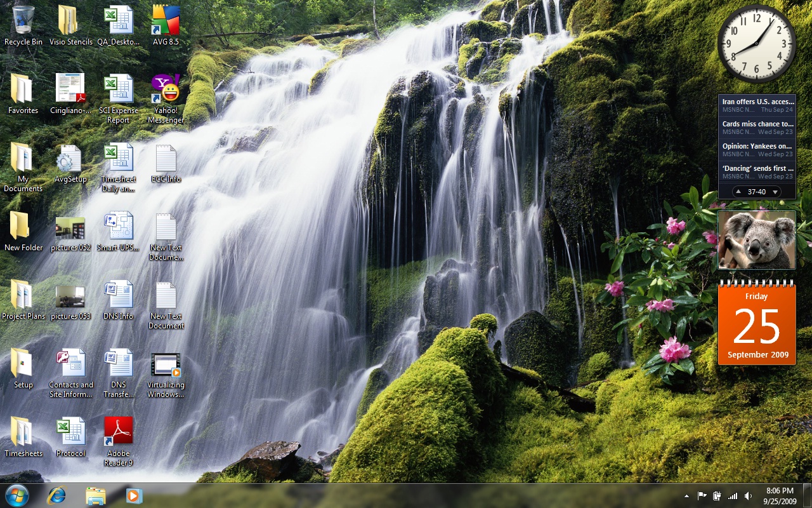Select the DNS Info Word document

[x=119, y=296]
